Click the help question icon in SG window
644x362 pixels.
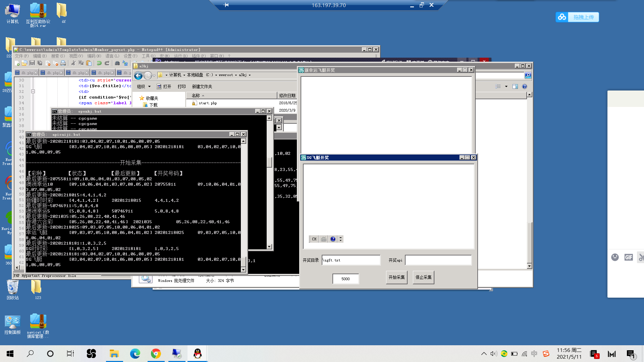333,239
